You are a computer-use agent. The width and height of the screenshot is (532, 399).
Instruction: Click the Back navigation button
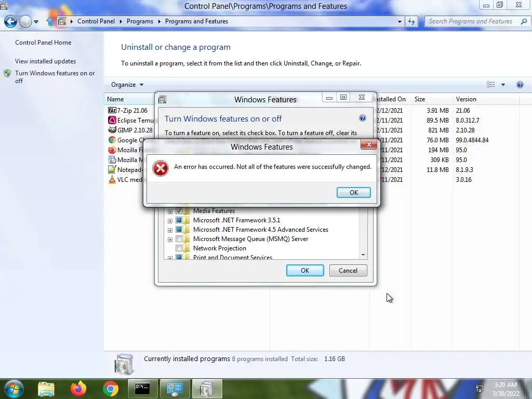click(x=10, y=22)
